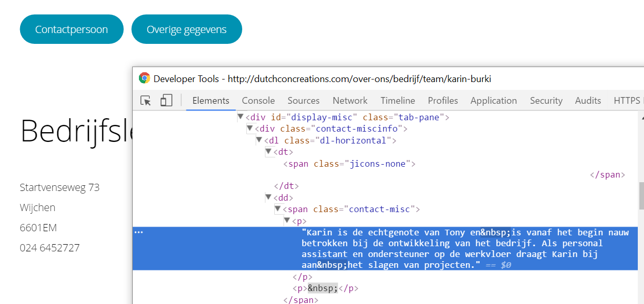Collapse the dd element node

click(x=269, y=198)
